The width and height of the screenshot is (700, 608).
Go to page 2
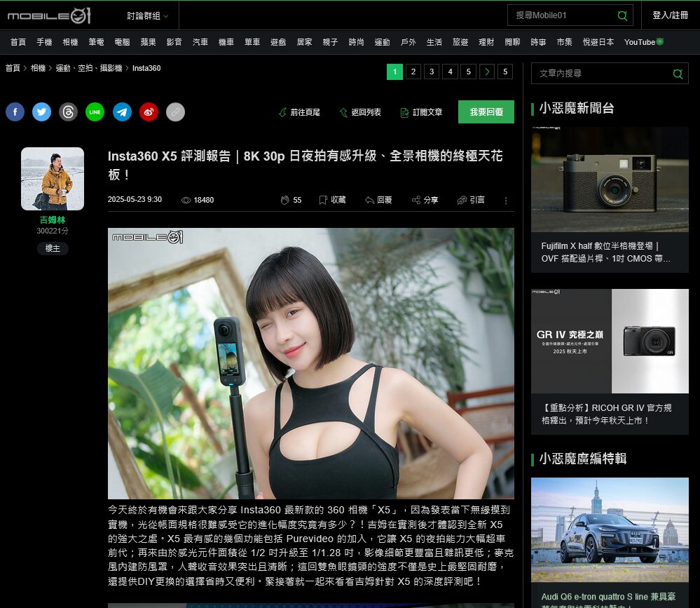413,72
